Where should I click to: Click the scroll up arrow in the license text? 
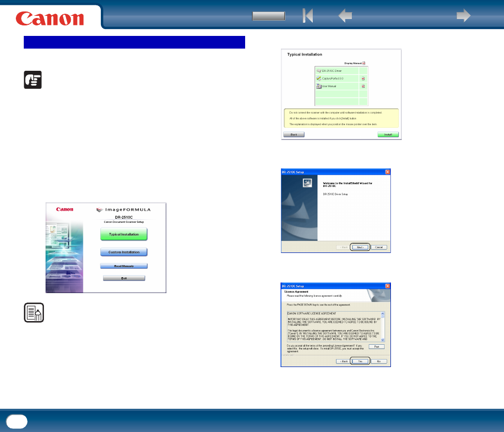pos(382,313)
